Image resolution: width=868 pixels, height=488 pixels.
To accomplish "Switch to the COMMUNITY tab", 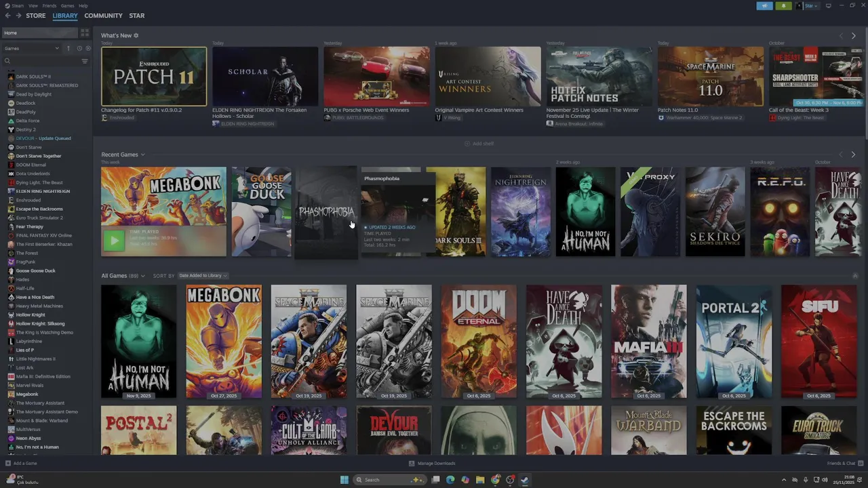I will [104, 16].
